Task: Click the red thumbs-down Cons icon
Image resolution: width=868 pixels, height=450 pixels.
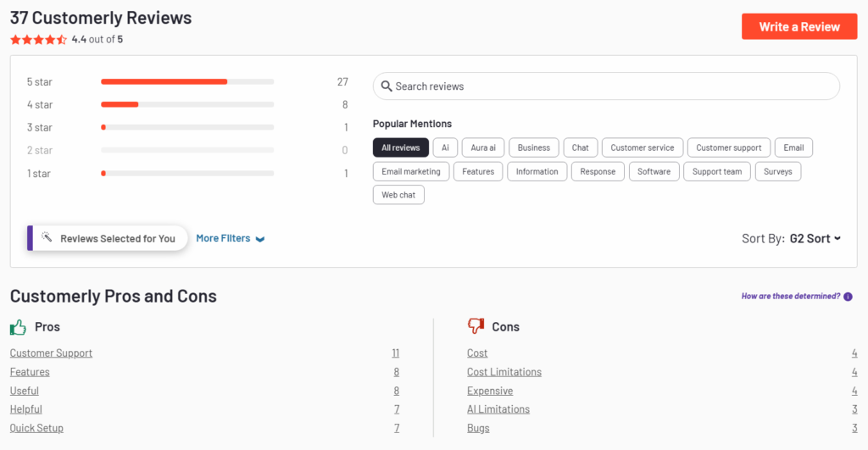Action: coord(476,326)
